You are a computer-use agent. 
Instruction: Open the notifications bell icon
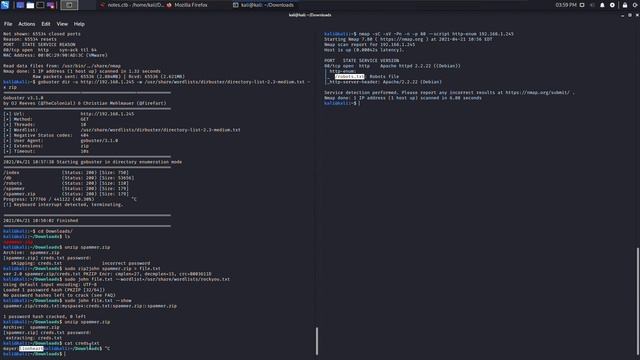[602, 5]
